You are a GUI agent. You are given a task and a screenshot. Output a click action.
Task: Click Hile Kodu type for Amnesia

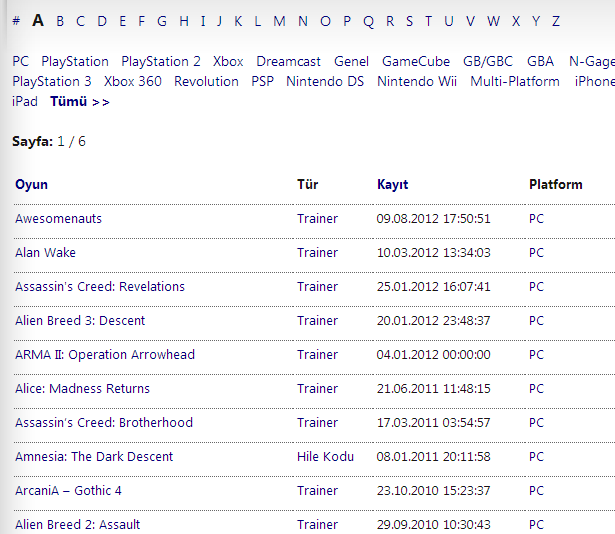click(x=326, y=457)
